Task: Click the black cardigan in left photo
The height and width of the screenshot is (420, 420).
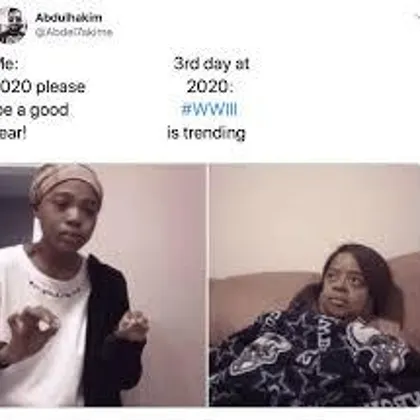Action: point(112,330)
